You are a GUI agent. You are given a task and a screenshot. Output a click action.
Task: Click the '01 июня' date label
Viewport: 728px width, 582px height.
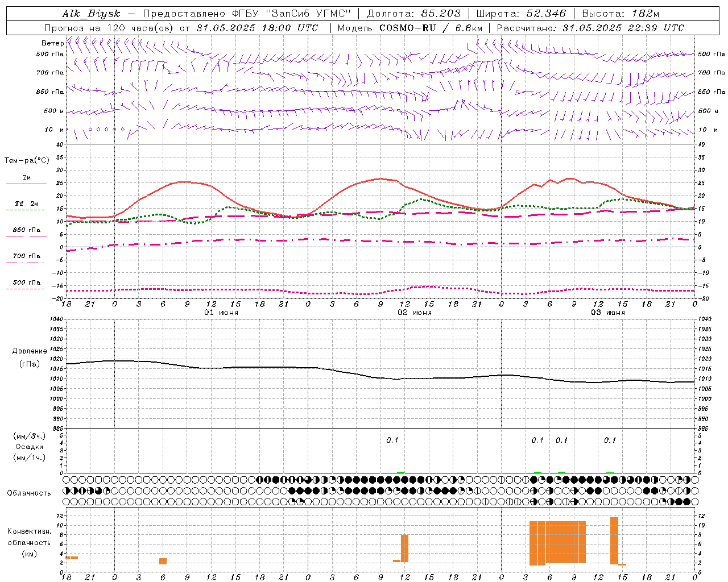pos(221,313)
